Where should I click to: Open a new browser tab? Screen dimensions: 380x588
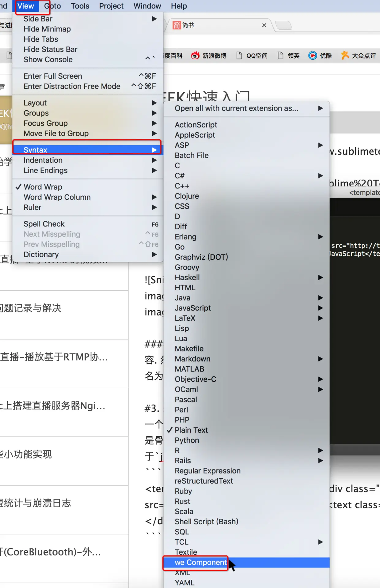283,25
